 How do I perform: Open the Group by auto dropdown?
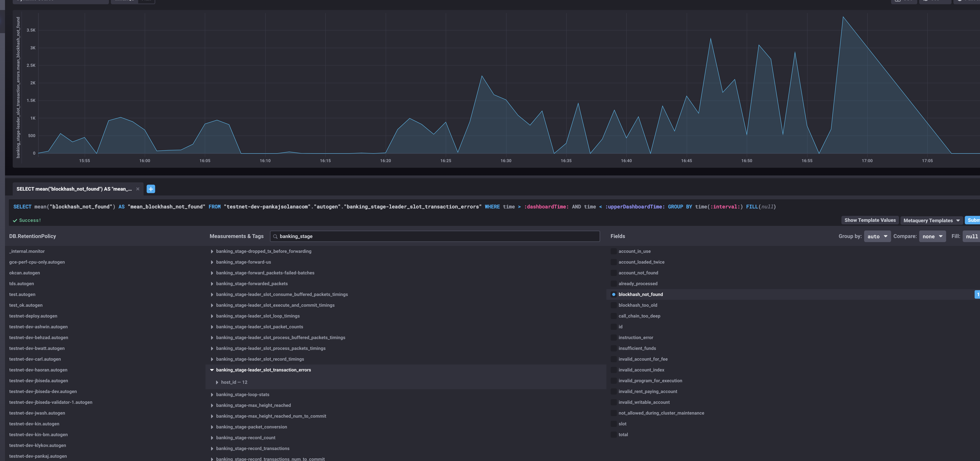877,236
